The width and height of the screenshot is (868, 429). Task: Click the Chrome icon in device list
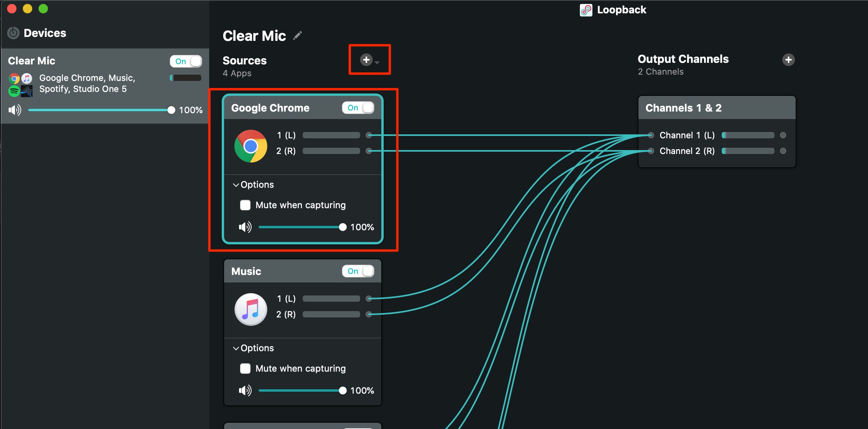click(x=14, y=79)
